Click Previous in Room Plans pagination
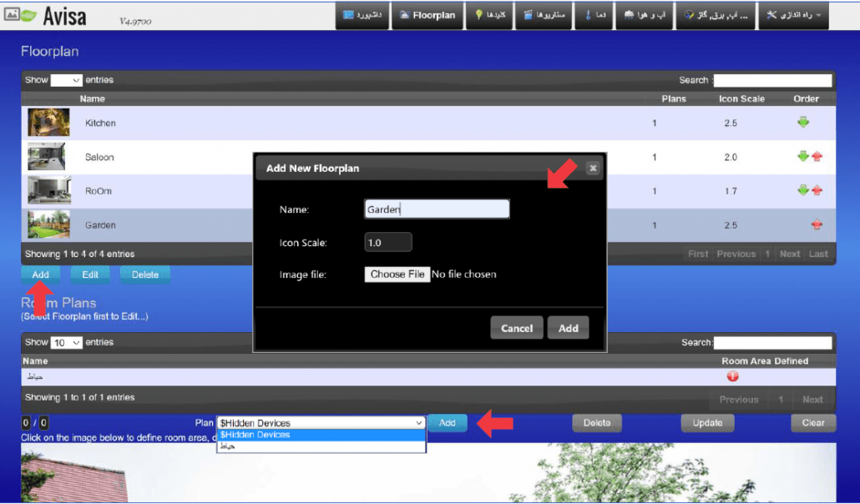The width and height of the screenshot is (860, 504). click(739, 400)
